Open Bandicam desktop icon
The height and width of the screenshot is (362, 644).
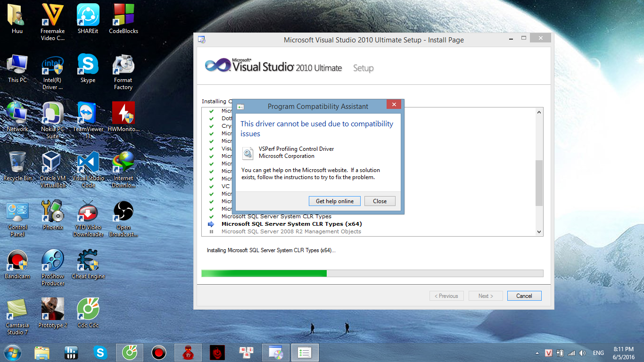[17, 264]
